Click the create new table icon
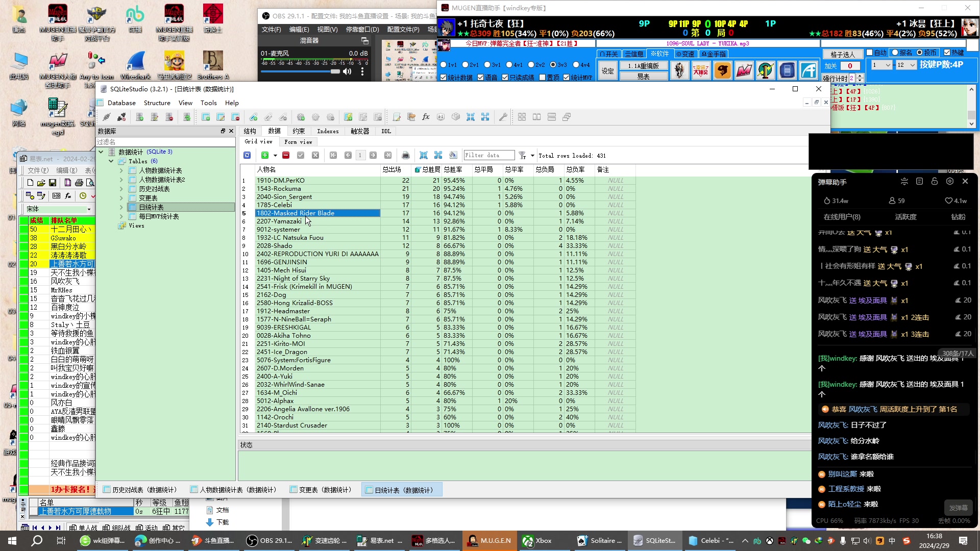This screenshot has height=551, width=980. 206,117
